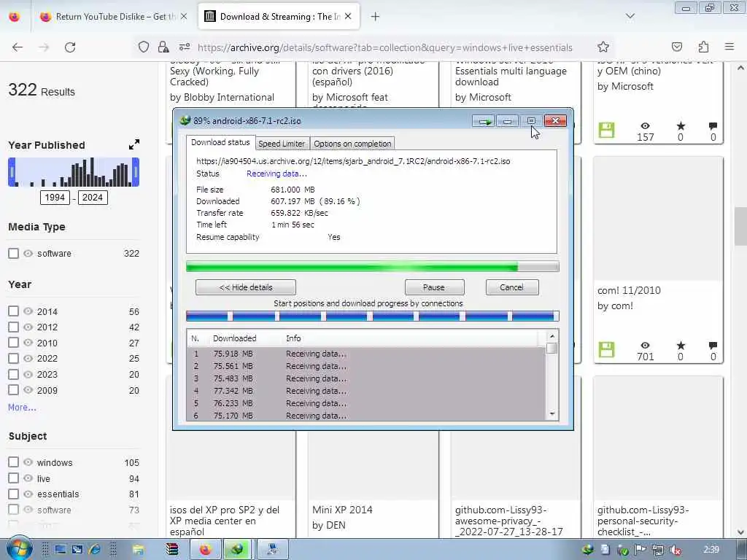Viewport: 747px width, 560px height.
Task: Click the page scrollbar up arrow
Action: tap(741, 68)
